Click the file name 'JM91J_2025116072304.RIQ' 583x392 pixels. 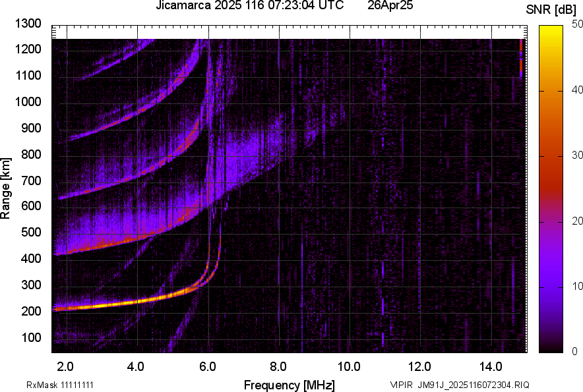click(x=474, y=385)
